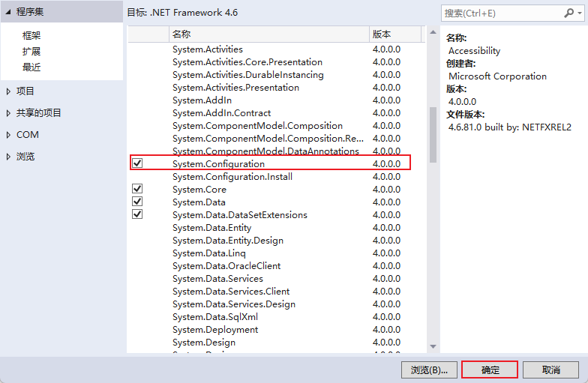Viewport: 588px width, 383px height.
Task: Expand the COM tree node
Action: tap(8, 135)
